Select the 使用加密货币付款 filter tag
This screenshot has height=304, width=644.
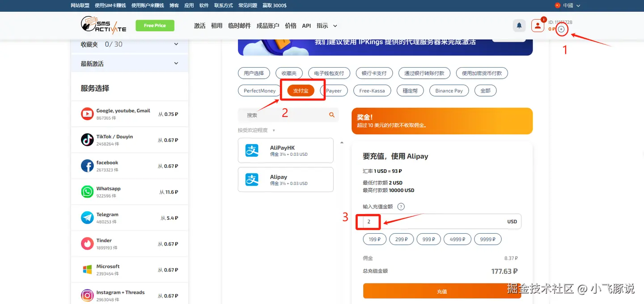[482, 73]
